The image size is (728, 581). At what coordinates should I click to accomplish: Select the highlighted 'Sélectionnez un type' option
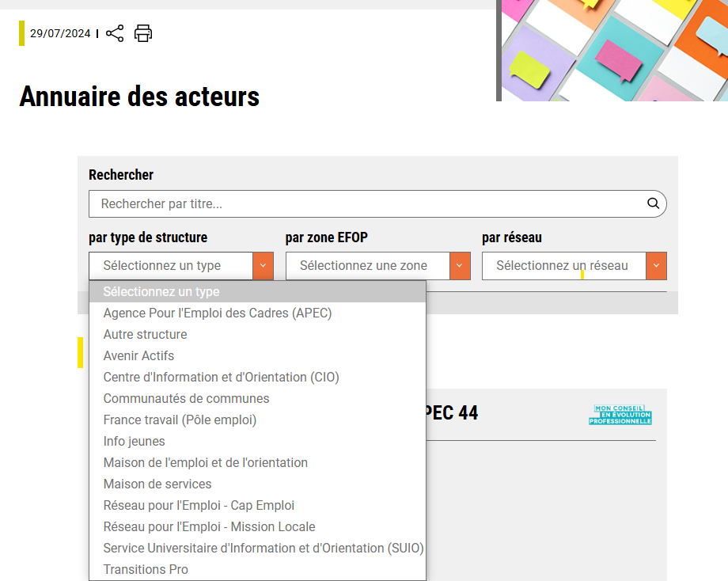point(257,291)
